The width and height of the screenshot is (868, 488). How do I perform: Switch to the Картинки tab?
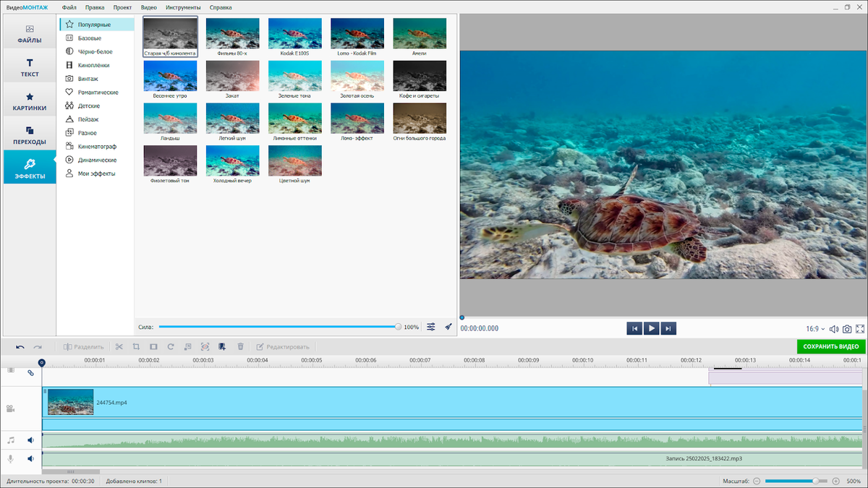[30, 101]
